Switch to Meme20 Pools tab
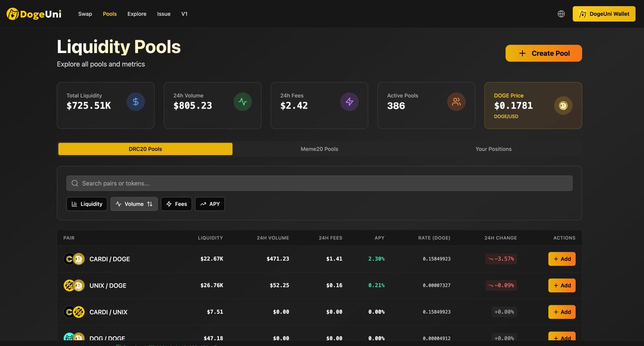Image resolution: width=644 pixels, height=346 pixels. [x=319, y=149]
